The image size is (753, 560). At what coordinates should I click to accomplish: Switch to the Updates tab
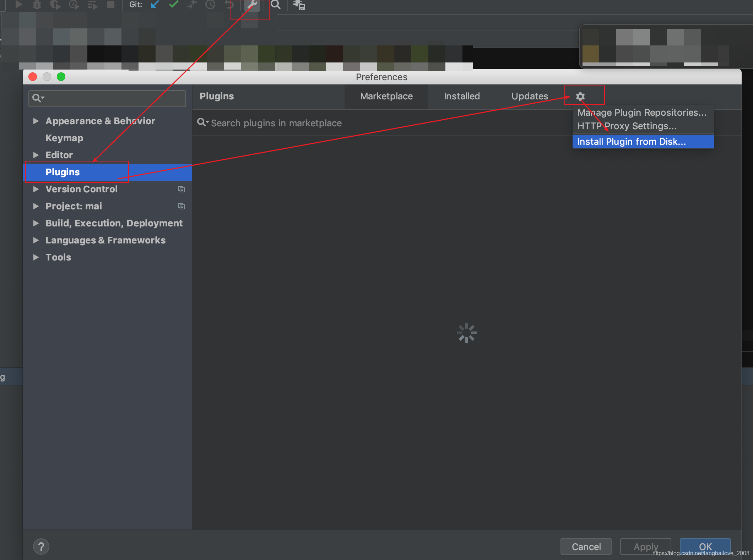[x=530, y=96]
